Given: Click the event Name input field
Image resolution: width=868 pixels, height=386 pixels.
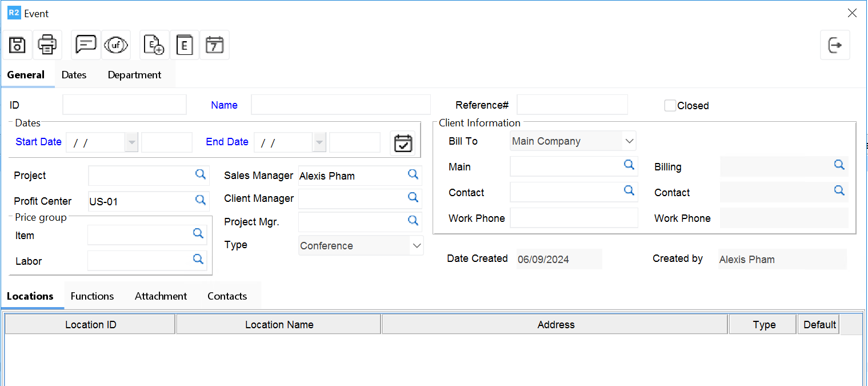Looking at the screenshot, I should (x=341, y=105).
